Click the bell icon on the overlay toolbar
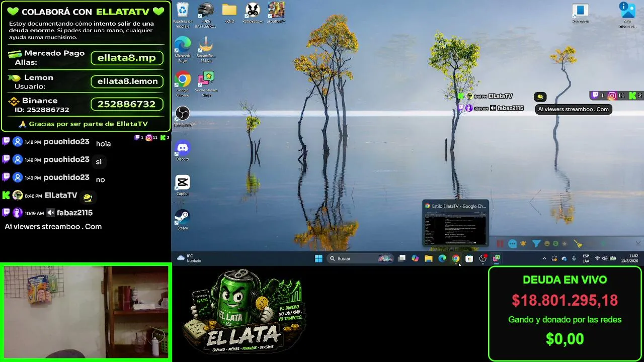 click(523, 244)
